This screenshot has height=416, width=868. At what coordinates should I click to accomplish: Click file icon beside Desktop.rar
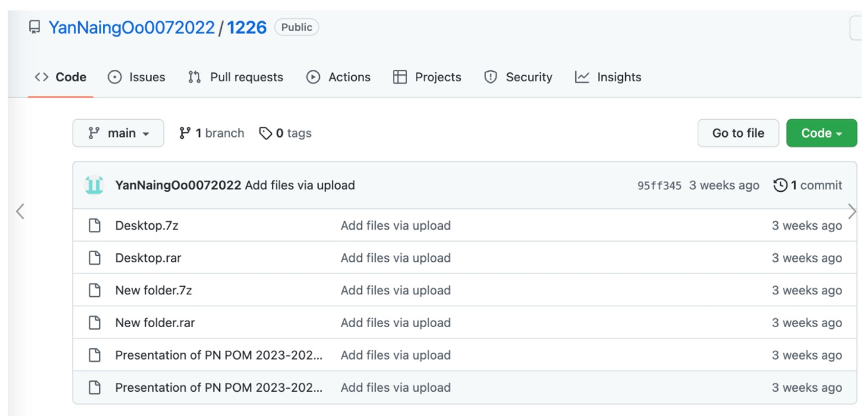94,258
